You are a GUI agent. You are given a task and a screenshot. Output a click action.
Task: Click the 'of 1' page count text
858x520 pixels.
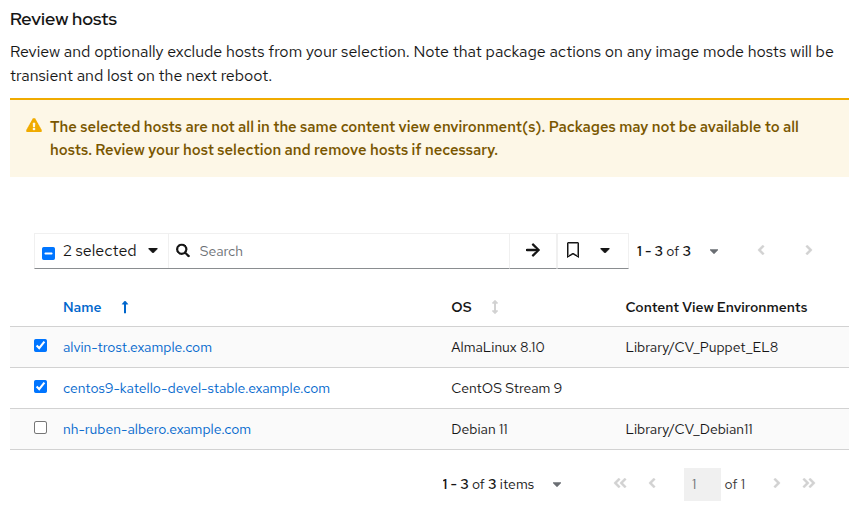point(735,484)
